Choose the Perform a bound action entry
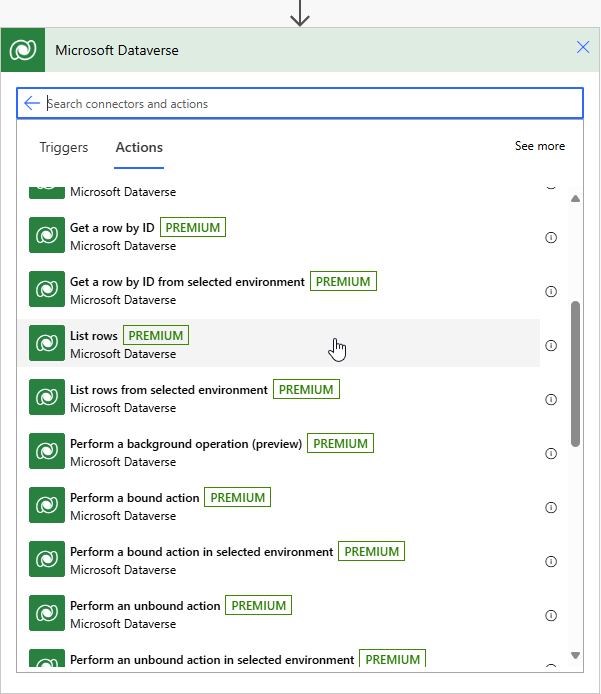The height and width of the screenshot is (694, 601). pos(279,507)
